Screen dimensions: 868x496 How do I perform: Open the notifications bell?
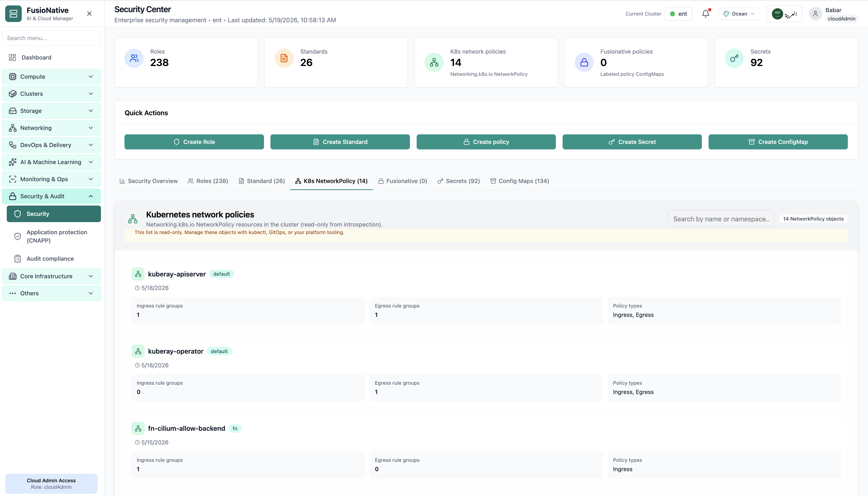[705, 14]
